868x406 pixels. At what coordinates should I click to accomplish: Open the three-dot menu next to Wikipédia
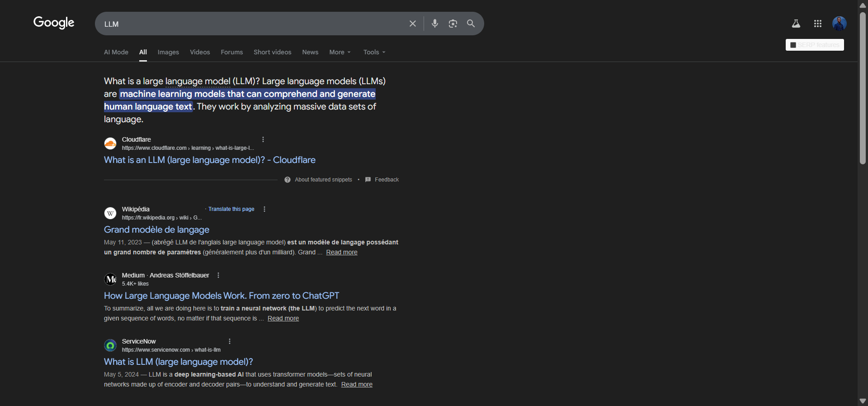pyautogui.click(x=264, y=209)
